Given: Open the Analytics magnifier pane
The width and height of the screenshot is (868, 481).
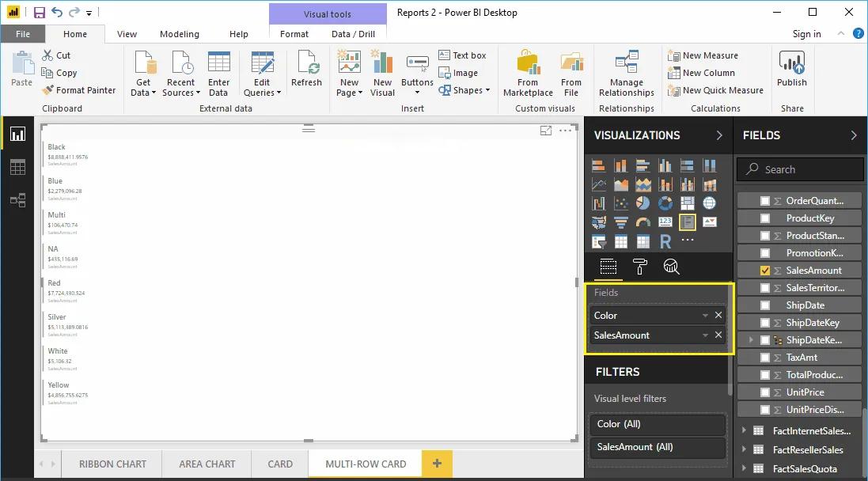Looking at the screenshot, I should coord(672,267).
